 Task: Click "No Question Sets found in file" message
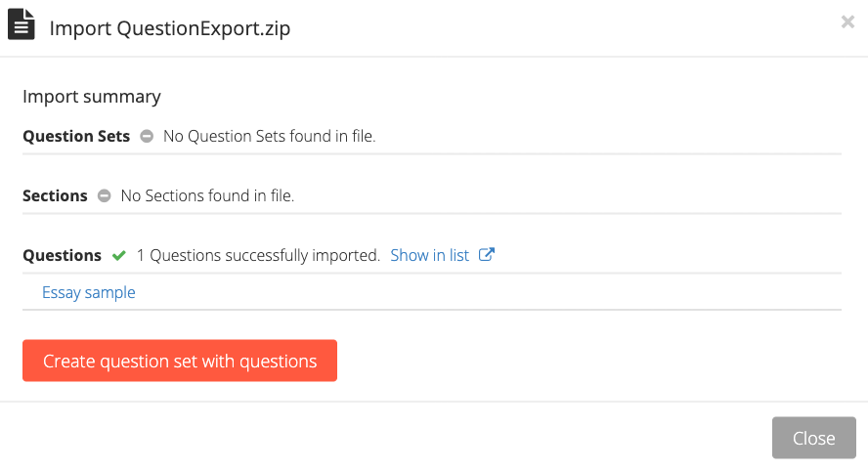click(x=270, y=136)
